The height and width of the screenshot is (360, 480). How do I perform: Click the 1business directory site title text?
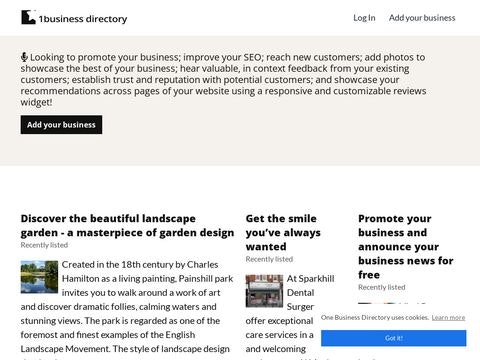[83, 19]
